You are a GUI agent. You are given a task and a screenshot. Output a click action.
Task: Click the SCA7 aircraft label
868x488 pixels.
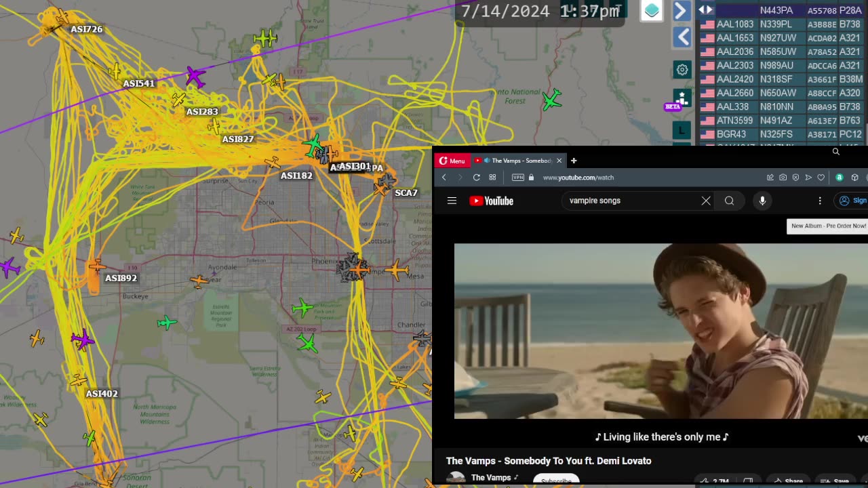click(x=406, y=193)
